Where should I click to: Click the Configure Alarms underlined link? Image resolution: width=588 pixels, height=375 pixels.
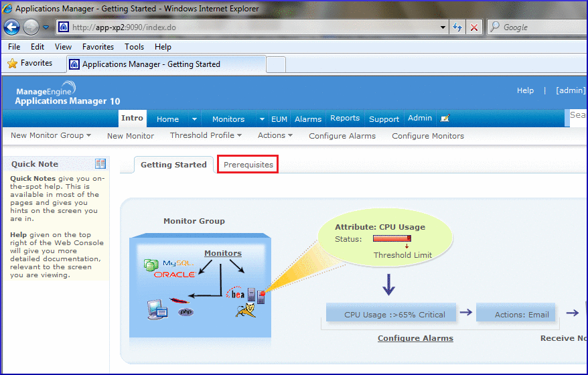click(x=415, y=338)
